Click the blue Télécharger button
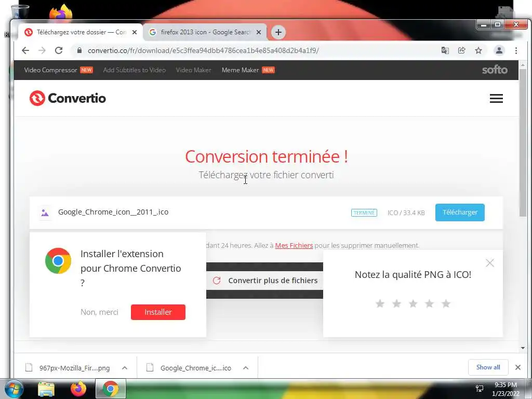 pos(460,212)
